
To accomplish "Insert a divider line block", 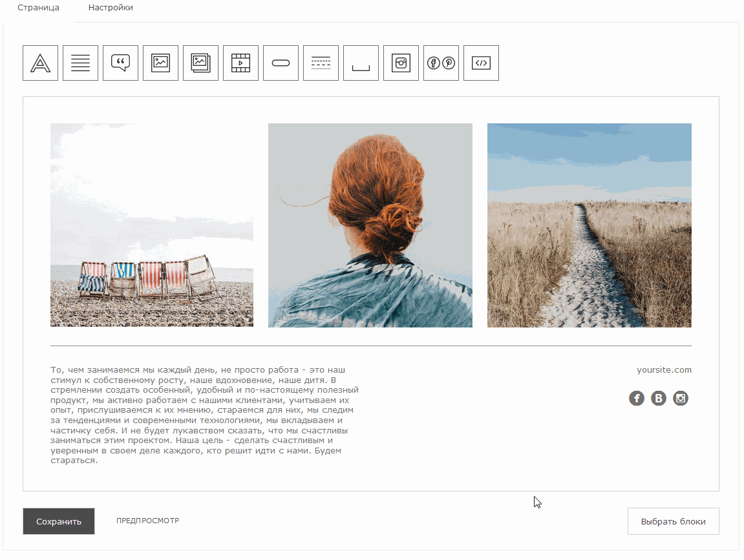I will [321, 63].
